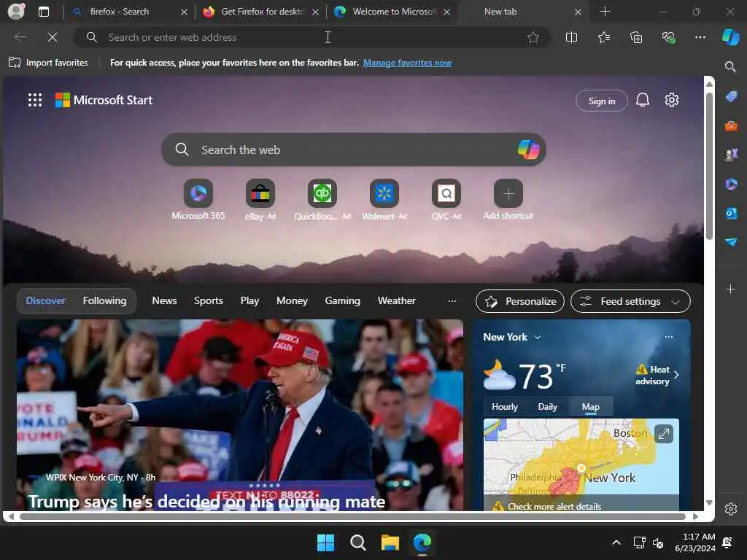The image size is (747, 560).
Task: Switch to Welcome to Microsoft tab
Action: coord(393,12)
